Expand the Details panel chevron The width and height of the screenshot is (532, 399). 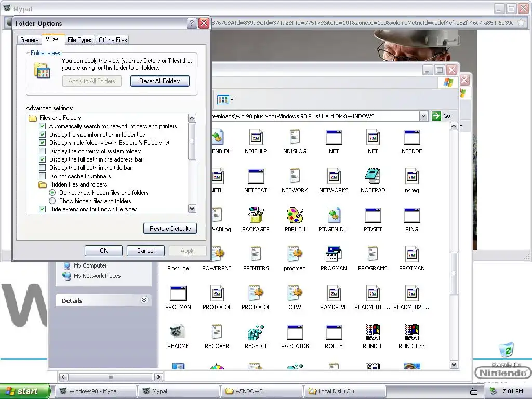point(144,300)
